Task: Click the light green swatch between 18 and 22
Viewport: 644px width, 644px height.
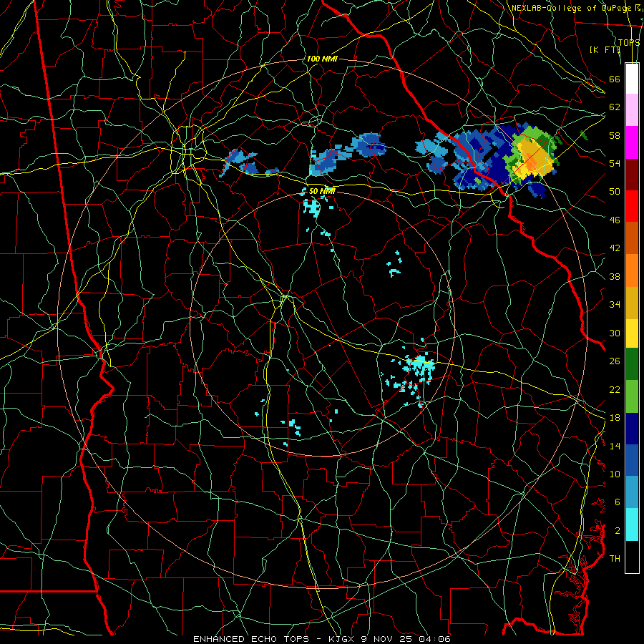Action: pyautogui.click(x=632, y=396)
